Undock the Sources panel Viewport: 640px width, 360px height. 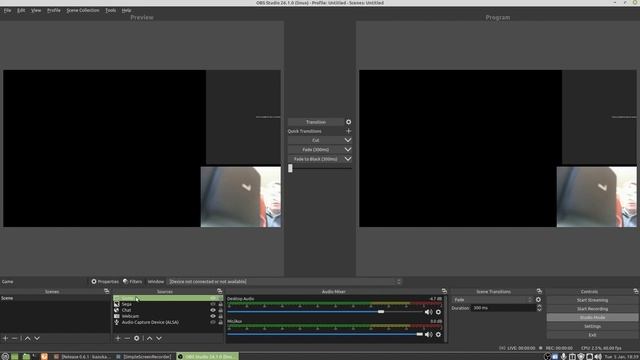pyautogui.click(x=220, y=291)
